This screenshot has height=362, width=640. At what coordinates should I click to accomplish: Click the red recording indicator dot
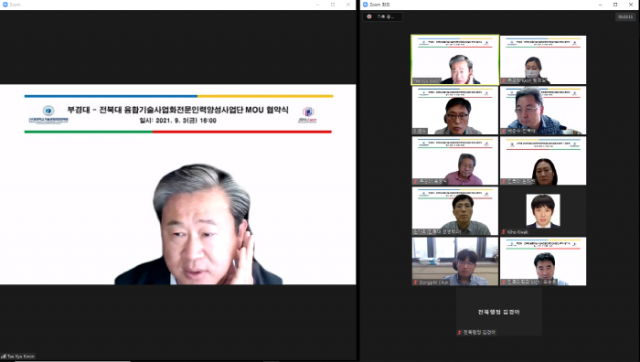pos(369,17)
